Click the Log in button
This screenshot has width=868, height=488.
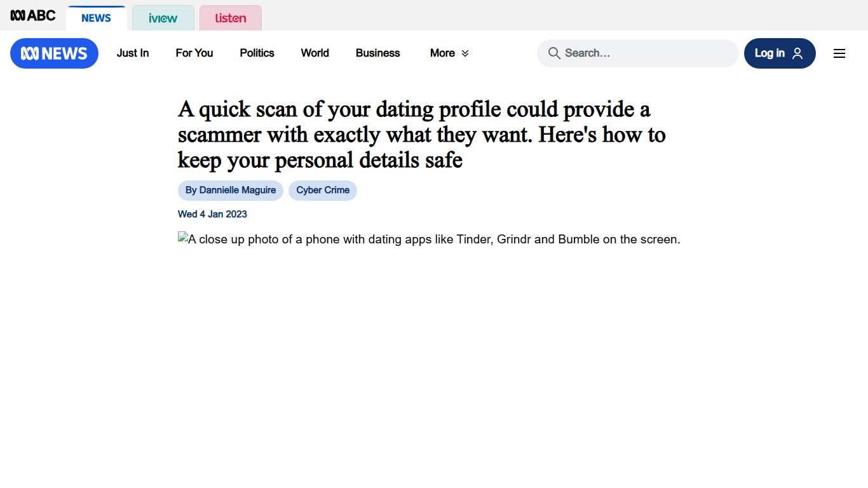[x=780, y=53]
